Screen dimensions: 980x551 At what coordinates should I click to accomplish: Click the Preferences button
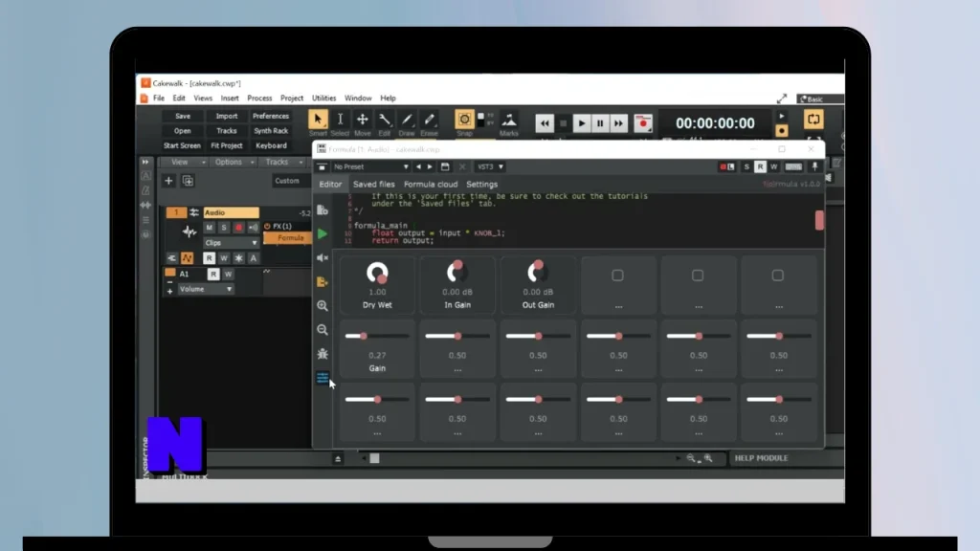pos(271,116)
